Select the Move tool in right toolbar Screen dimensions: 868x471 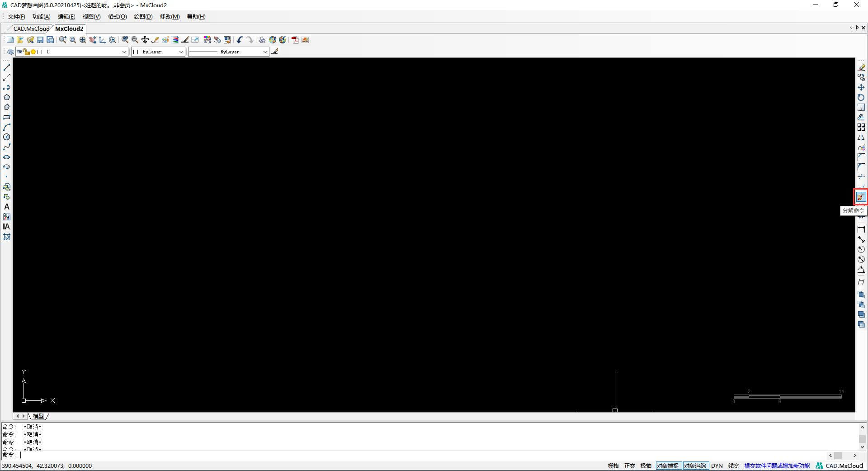[861, 87]
